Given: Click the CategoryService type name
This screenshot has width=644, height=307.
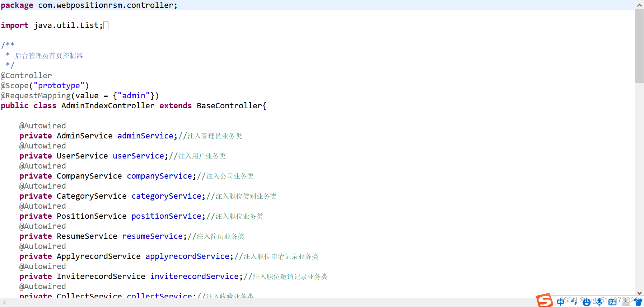Looking at the screenshot, I should click(x=92, y=196).
